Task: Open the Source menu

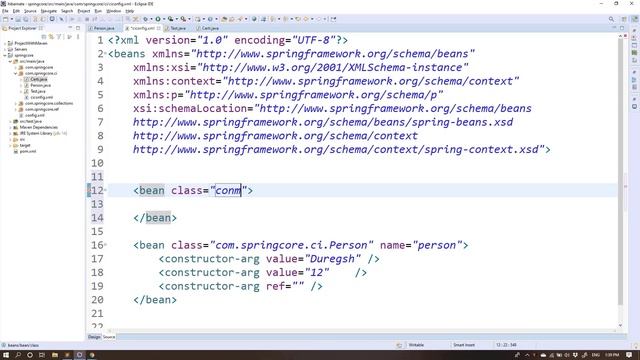Action: point(30,11)
